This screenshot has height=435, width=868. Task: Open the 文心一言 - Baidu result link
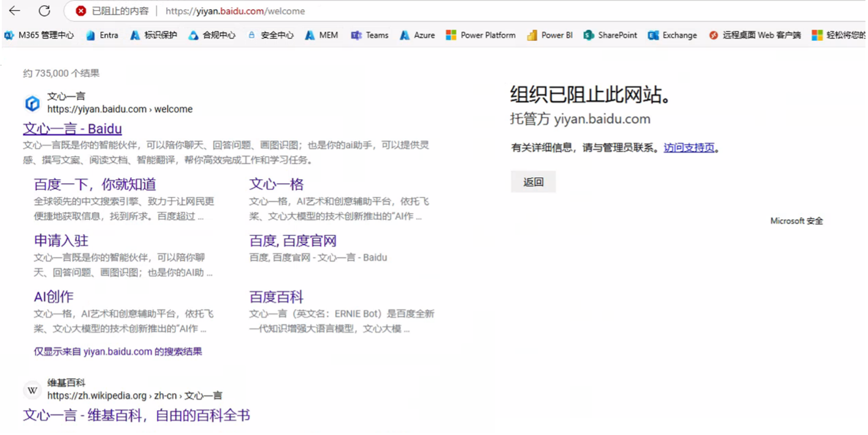click(73, 128)
